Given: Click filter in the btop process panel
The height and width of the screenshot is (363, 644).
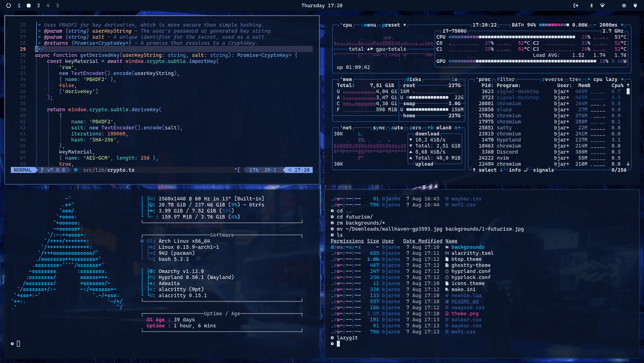Looking at the screenshot, I should tap(505, 79).
